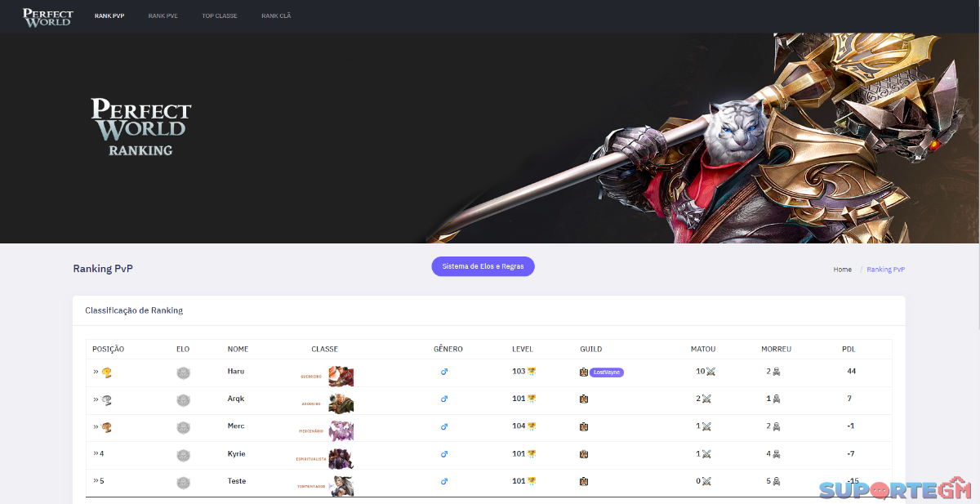
Task: Click the Elo badge in Merc's row
Action: (183, 428)
